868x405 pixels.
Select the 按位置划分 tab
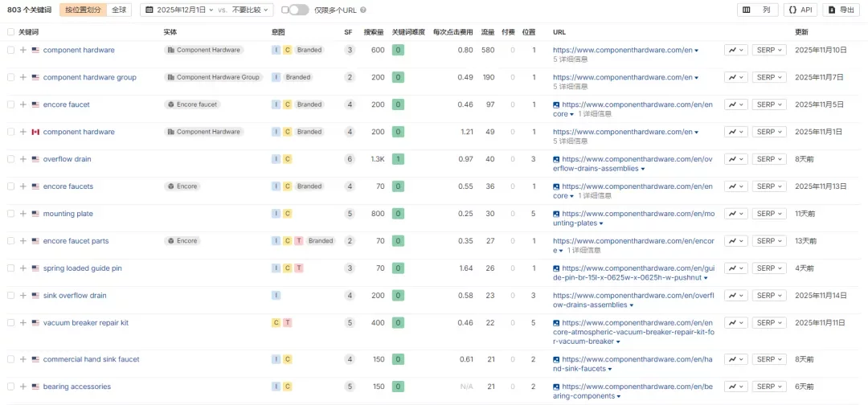point(83,10)
